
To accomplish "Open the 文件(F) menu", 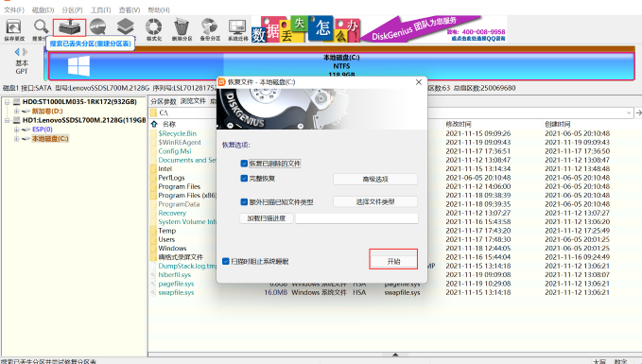I will tap(14, 9).
